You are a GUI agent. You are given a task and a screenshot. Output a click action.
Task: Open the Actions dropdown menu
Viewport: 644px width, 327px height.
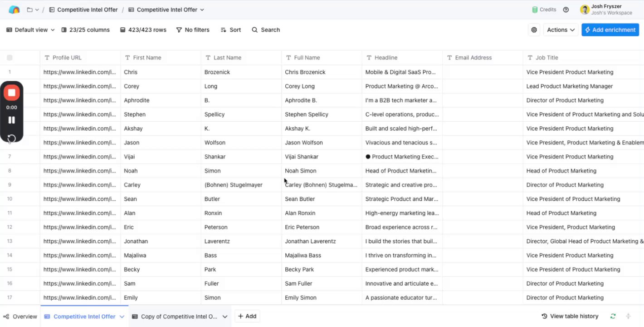click(561, 30)
